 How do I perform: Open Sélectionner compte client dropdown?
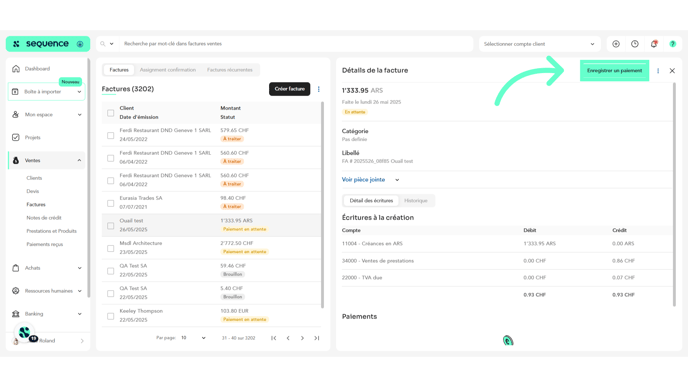click(x=539, y=44)
